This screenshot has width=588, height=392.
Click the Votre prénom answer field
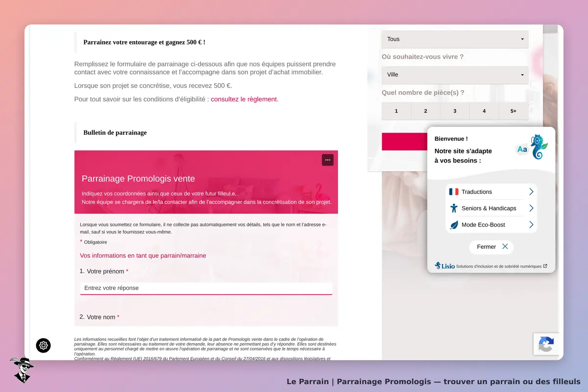point(206,288)
